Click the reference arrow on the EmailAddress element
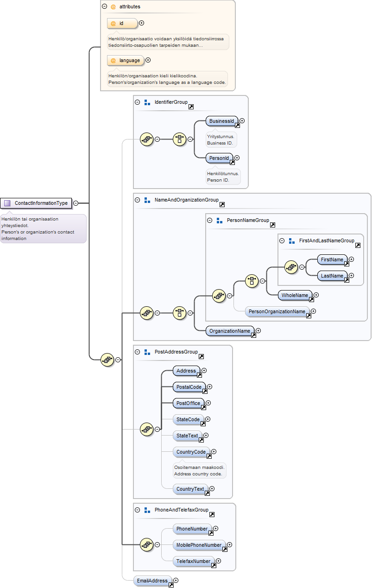 point(171,585)
